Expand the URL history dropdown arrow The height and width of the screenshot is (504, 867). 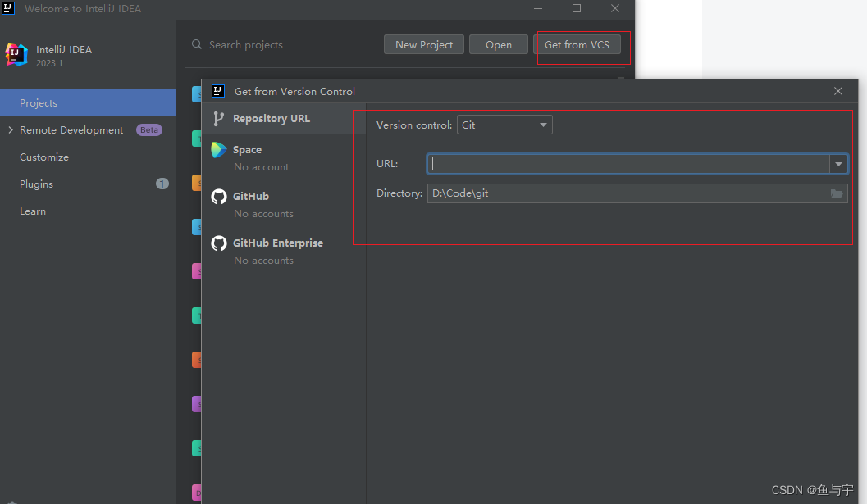(839, 164)
